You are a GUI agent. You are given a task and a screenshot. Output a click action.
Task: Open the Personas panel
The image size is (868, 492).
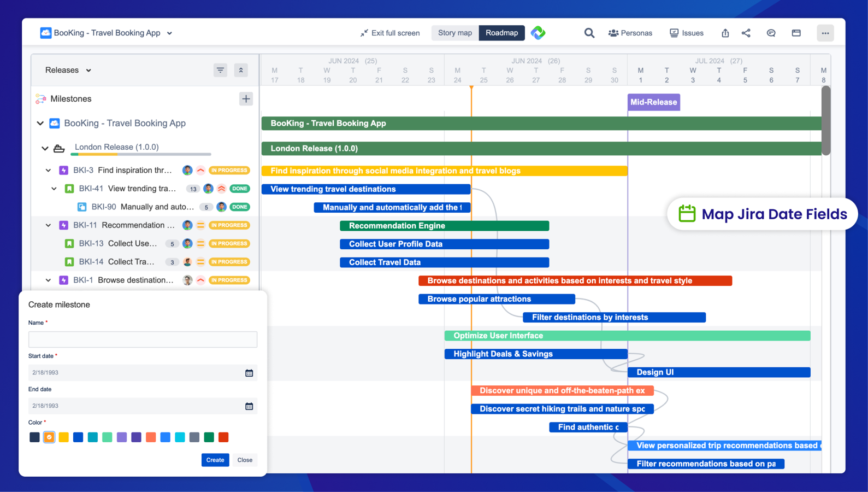630,33
